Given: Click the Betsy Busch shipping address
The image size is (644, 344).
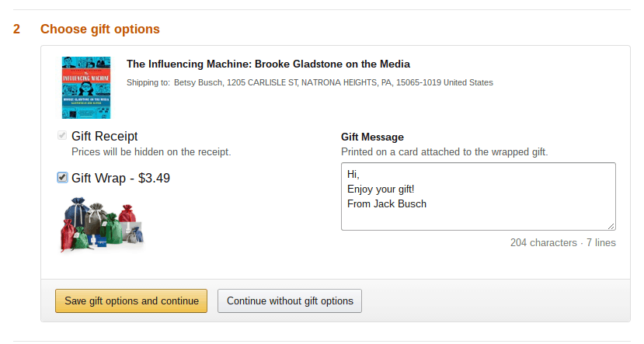Looking at the screenshot, I should coord(333,82).
